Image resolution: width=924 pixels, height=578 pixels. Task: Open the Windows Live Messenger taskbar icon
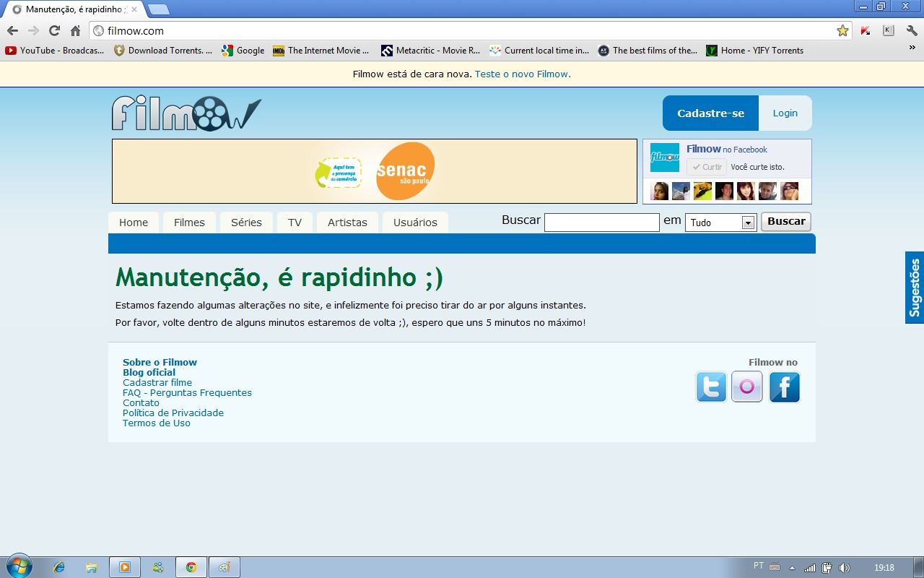(x=158, y=567)
